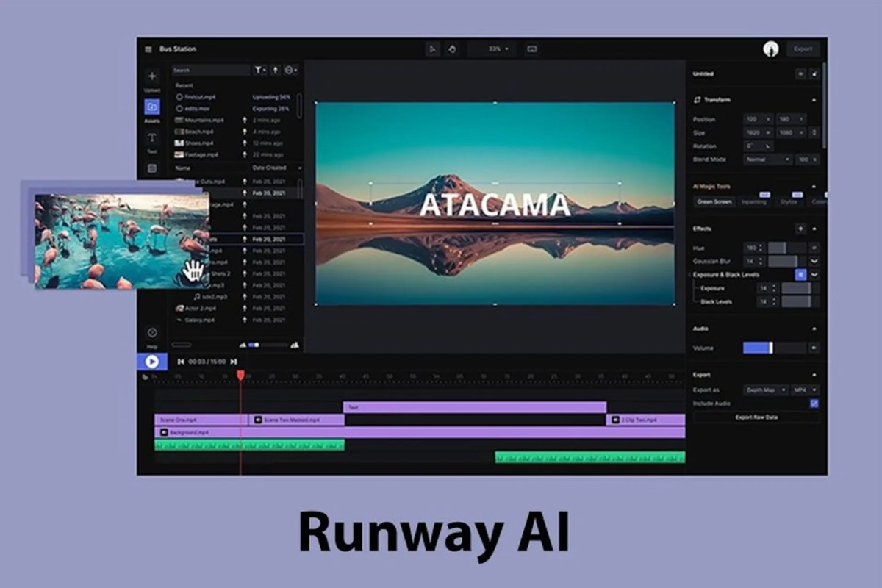Click the Export button at top right
Viewport: 882px width, 588px height.
[x=803, y=49]
